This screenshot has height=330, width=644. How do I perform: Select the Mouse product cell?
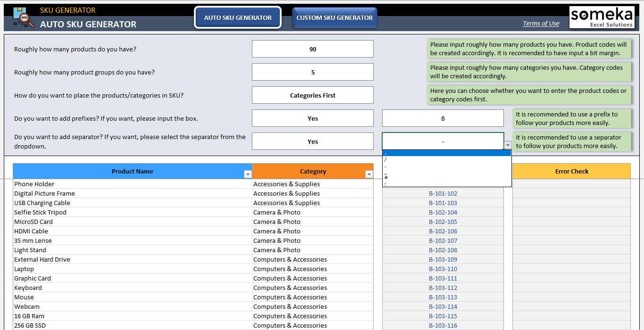click(133, 297)
